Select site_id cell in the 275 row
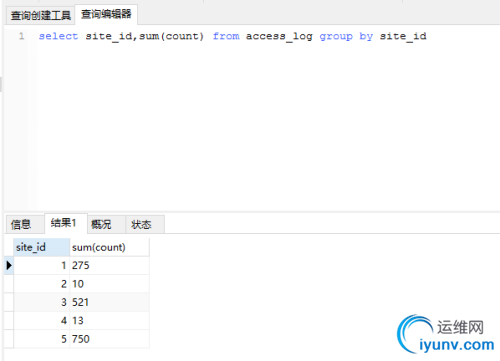The width and height of the screenshot is (500, 361). point(42,265)
